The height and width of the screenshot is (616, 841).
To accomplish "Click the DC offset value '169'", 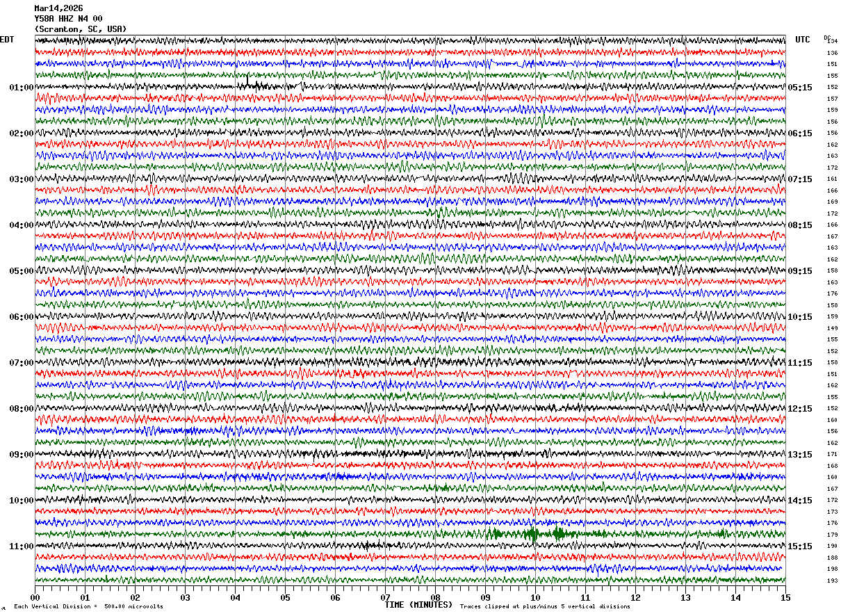I will coord(832,202).
